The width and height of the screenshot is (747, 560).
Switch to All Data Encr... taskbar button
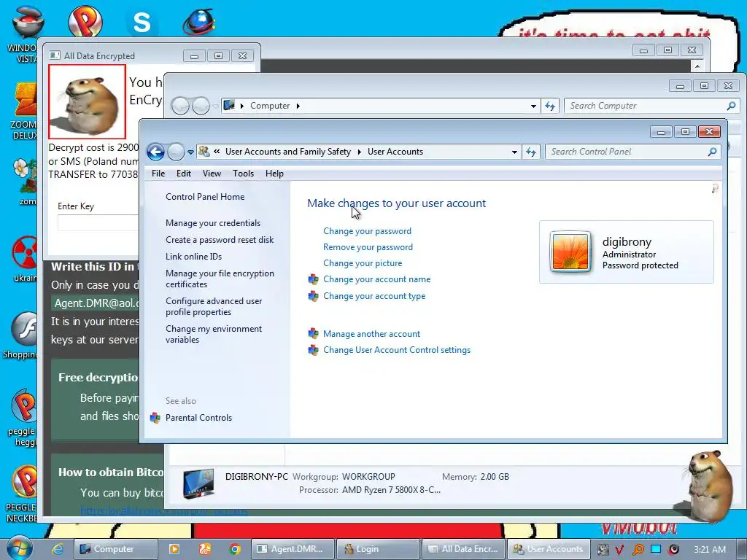pyautogui.click(x=465, y=548)
